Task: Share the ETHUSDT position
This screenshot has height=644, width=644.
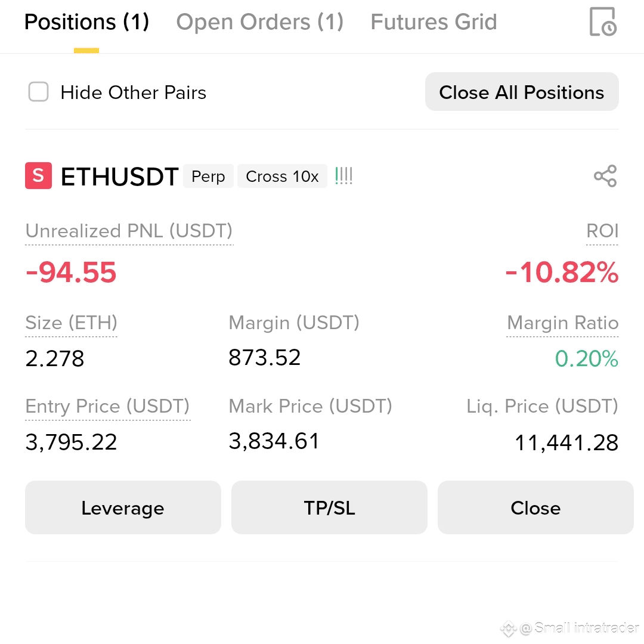Action: [x=605, y=176]
